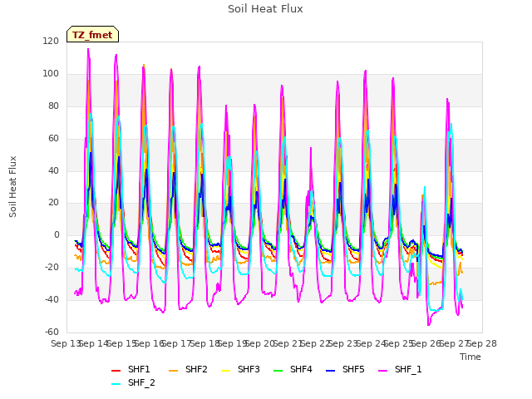Click the 20 y-axis tick label
This screenshot has height=399, width=532.
pyautogui.click(x=53, y=203)
